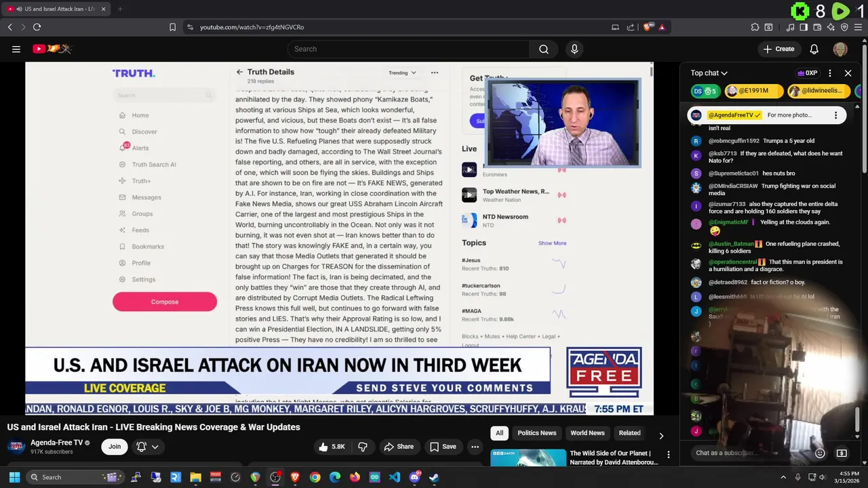Open the emoji picker in chat

point(820,453)
